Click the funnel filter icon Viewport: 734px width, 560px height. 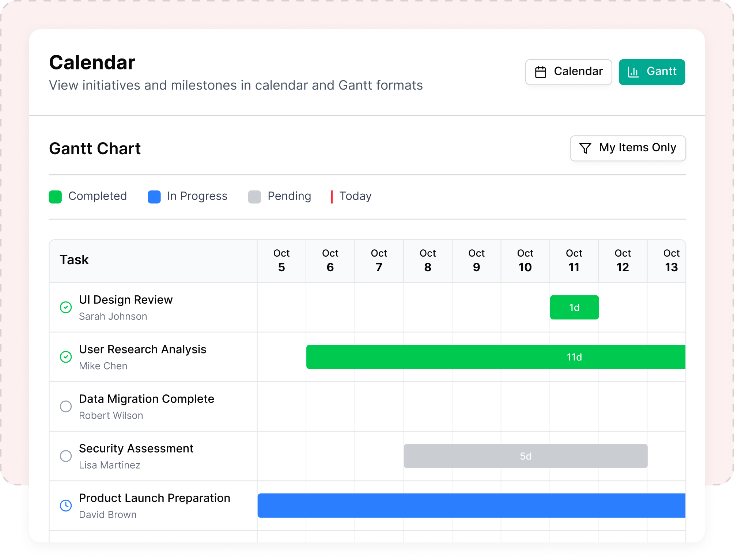click(x=585, y=148)
